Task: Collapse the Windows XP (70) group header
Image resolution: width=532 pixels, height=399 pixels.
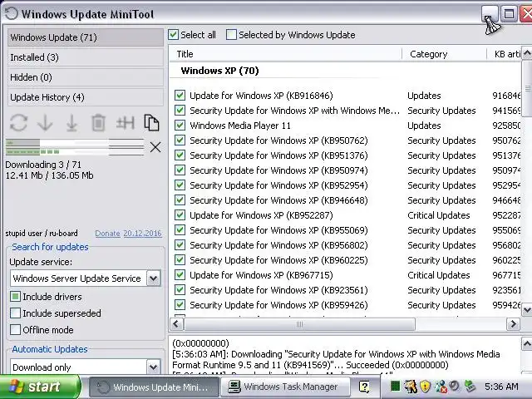Action: click(219, 71)
